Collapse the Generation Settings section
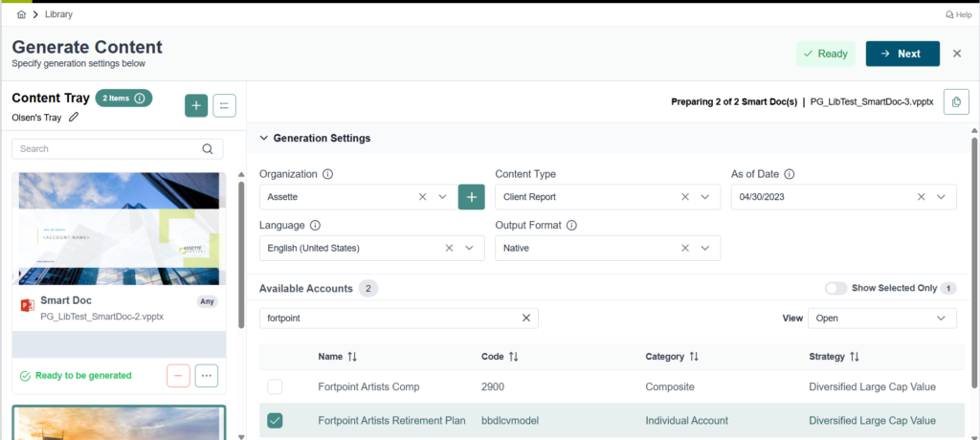Viewport: 980px width, 440px height. click(x=264, y=138)
